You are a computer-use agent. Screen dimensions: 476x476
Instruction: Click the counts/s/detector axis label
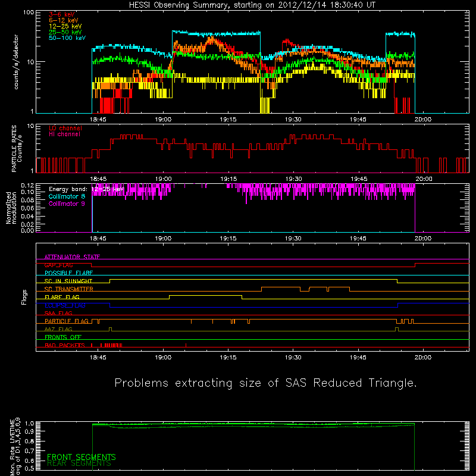point(16,62)
